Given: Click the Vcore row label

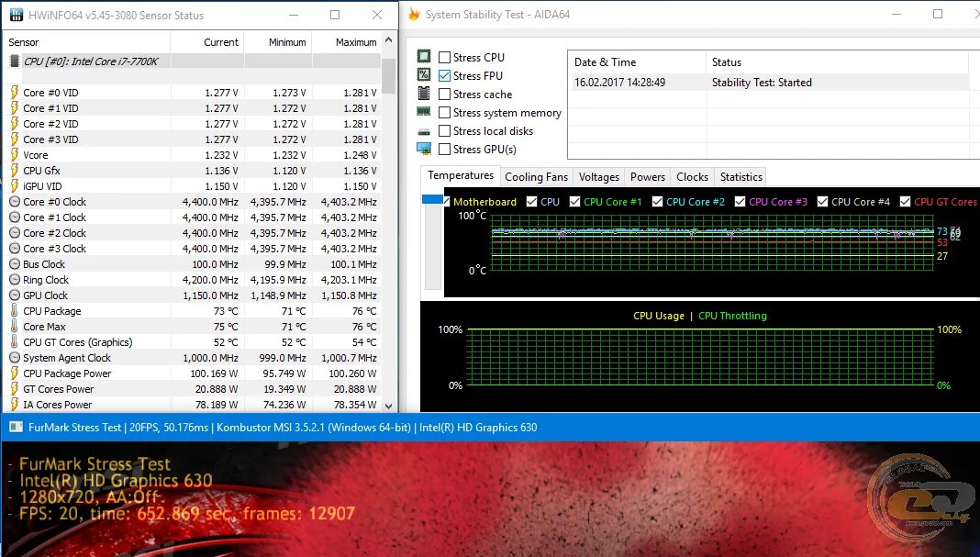Looking at the screenshot, I should [36, 155].
